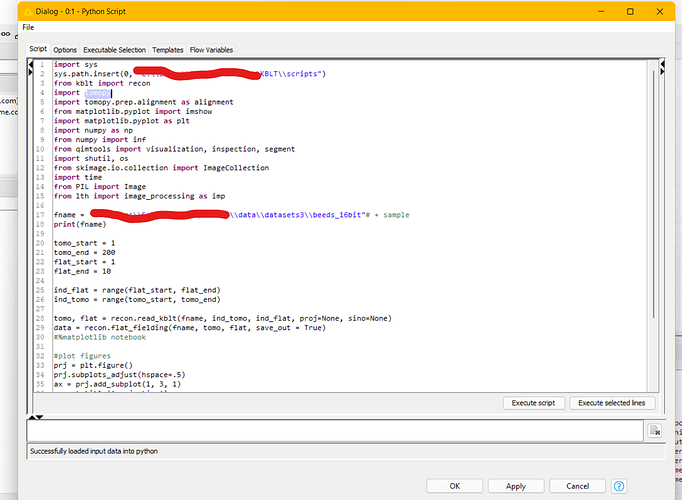This screenshot has width=682, height=500.
Task: Expand right panel with the lower arrow
Action: (x=662, y=71)
